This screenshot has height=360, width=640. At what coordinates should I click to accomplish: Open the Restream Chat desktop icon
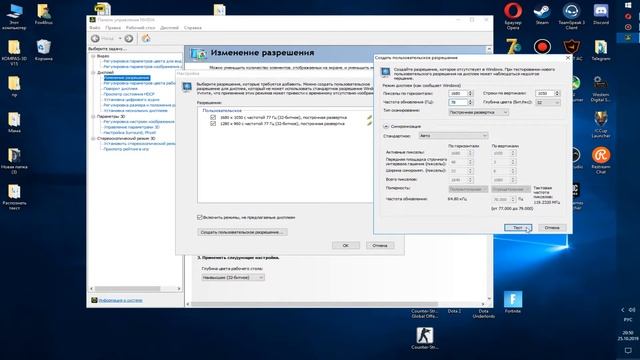click(601, 160)
